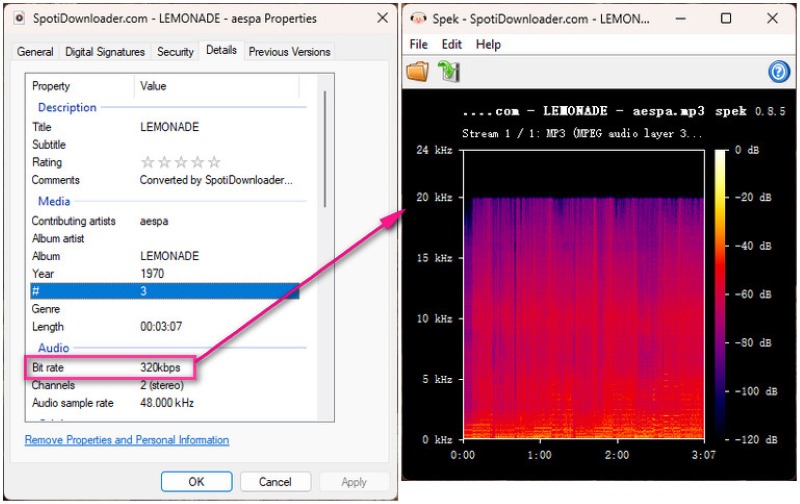Click the Stream 1 / 1 MP3 info text

point(582,133)
